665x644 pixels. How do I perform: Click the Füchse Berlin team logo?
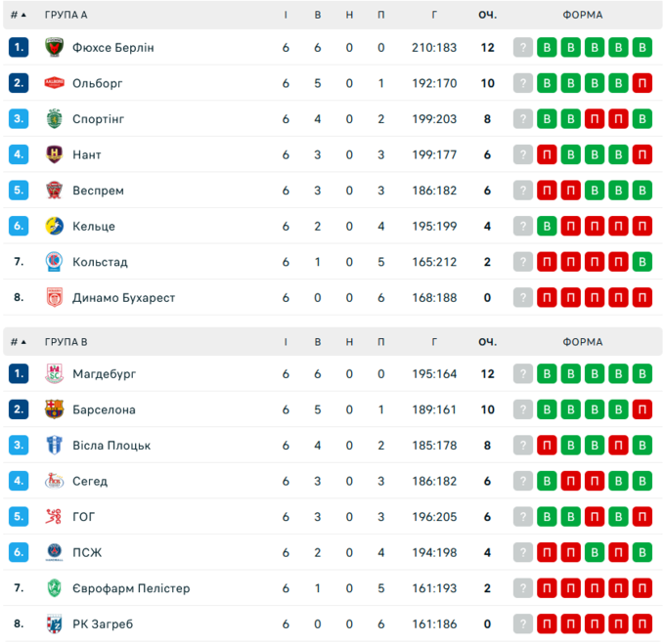(54, 48)
